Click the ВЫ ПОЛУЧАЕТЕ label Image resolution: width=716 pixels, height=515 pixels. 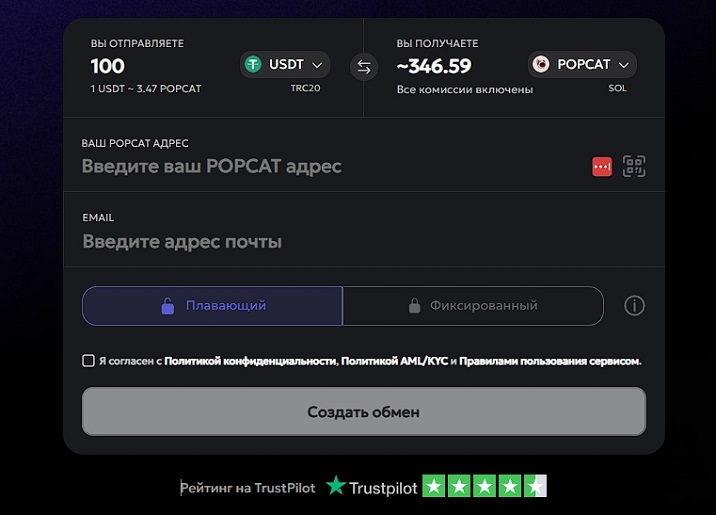click(x=437, y=43)
